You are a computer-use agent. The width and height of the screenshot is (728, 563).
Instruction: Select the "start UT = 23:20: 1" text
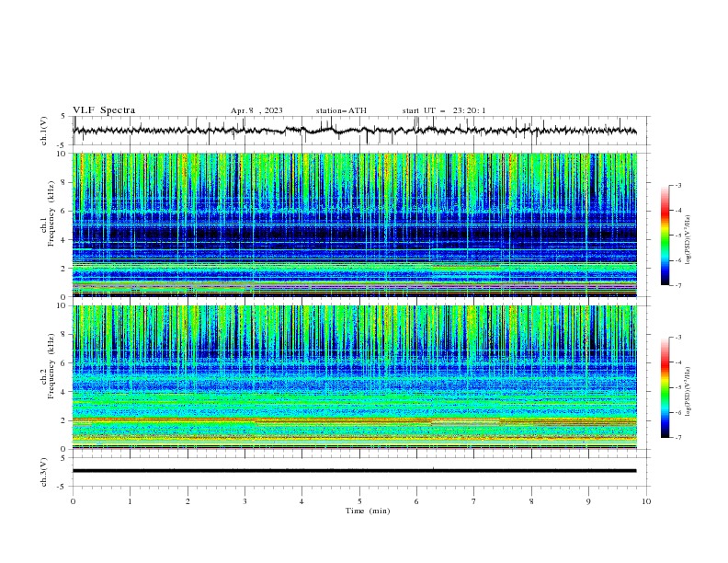444,110
